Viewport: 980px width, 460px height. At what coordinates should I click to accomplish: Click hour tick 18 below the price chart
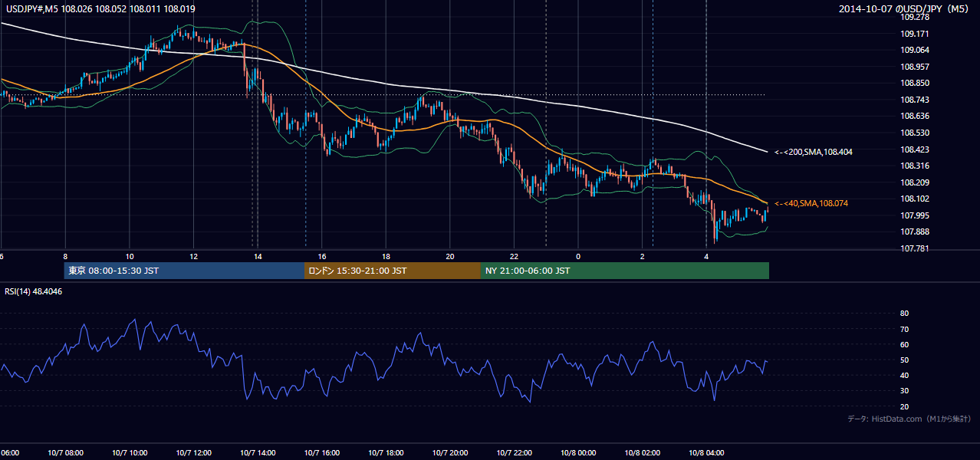pyautogui.click(x=386, y=256)
